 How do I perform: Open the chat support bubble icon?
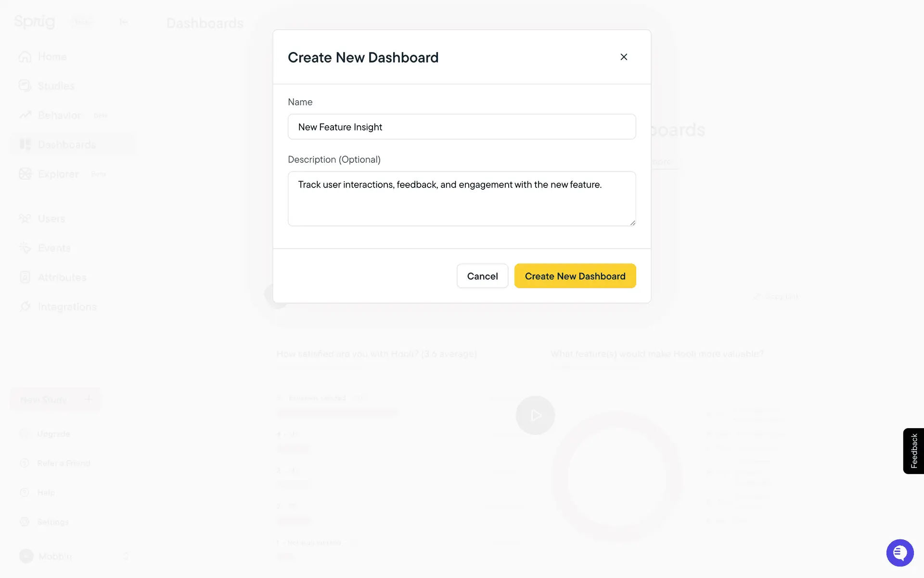click(x=899, y=553)
